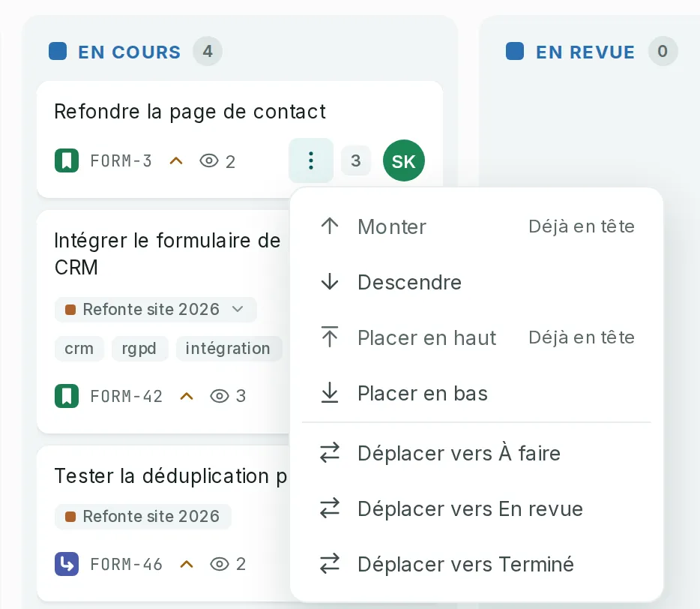Click the subtask type icon beside FORM-46
700x609 pixels.
tap(67, 564)
